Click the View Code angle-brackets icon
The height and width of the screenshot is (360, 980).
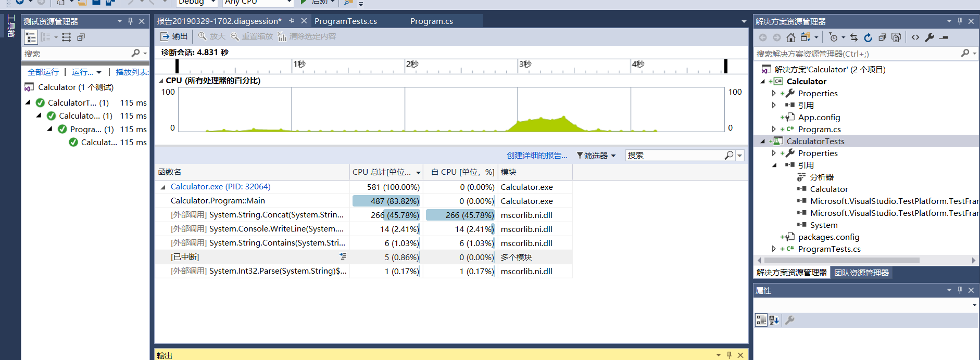(x=915, y=37)
